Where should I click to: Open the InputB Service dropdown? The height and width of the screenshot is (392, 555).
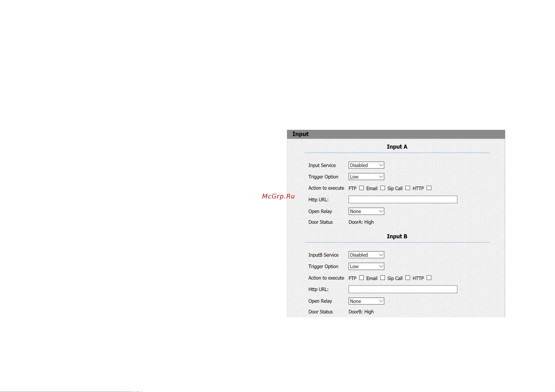tap(366, 255)
